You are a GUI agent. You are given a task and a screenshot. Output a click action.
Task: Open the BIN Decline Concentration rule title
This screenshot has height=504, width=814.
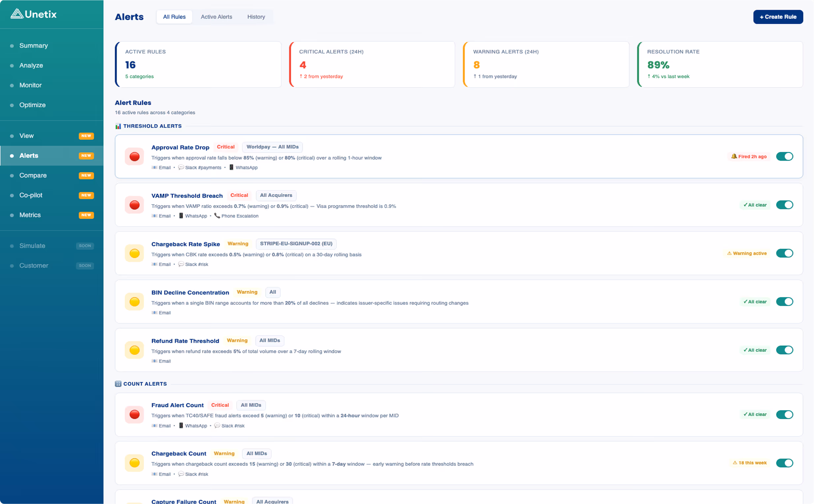[x=190, y=292]
